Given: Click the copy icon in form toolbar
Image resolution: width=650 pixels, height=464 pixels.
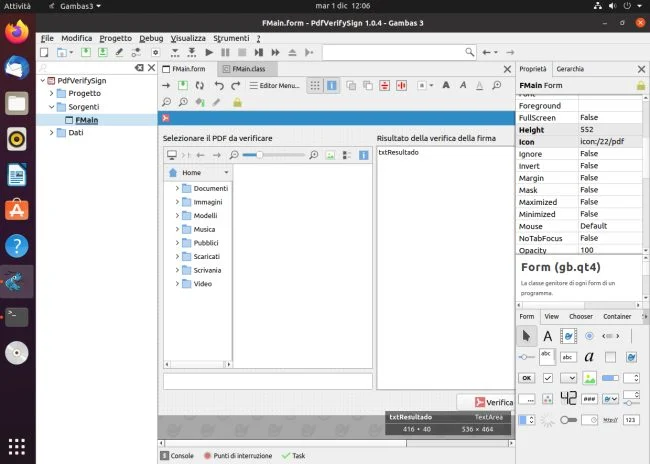Looking at the screenshot, I should coord(351,85).
